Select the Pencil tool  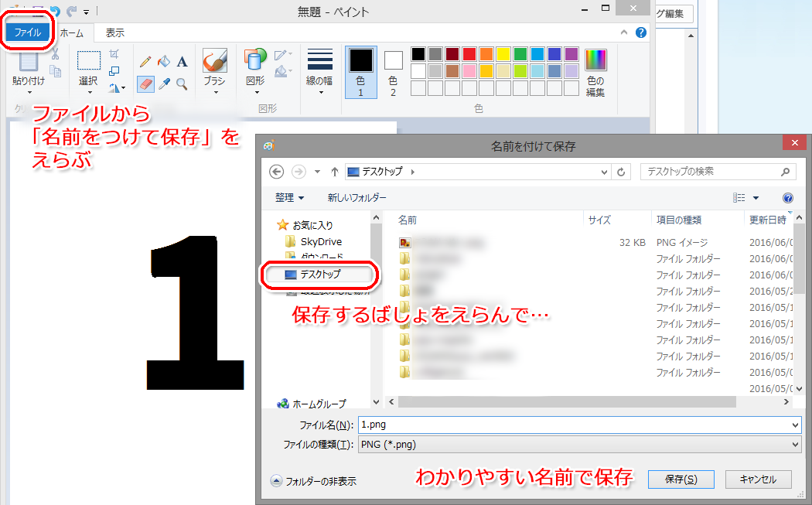pos(145,62)
